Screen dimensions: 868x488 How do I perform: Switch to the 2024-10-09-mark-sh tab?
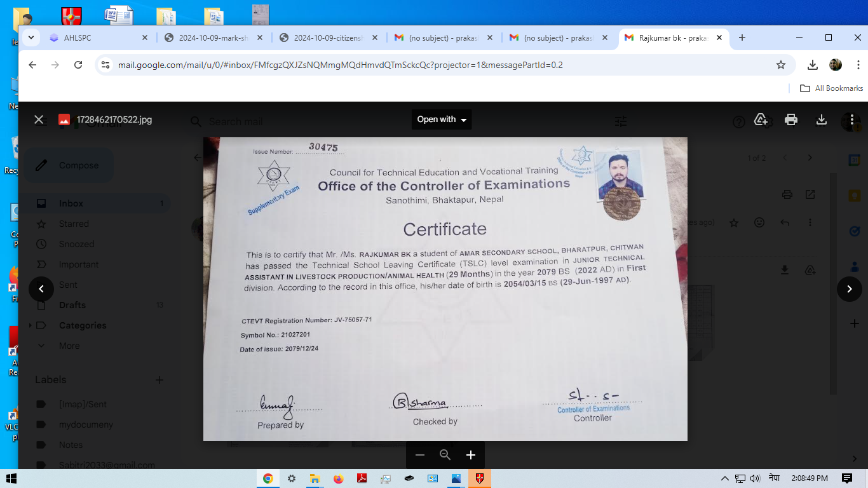click(214, 38)
